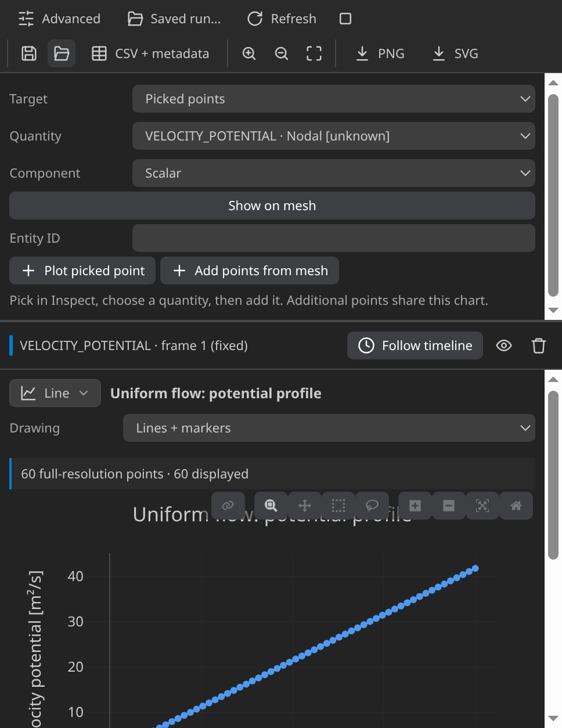Click the fit-to-view brackets icon
Image resolution: width=562 pixels, height=728 pixels.
[314, 53]
